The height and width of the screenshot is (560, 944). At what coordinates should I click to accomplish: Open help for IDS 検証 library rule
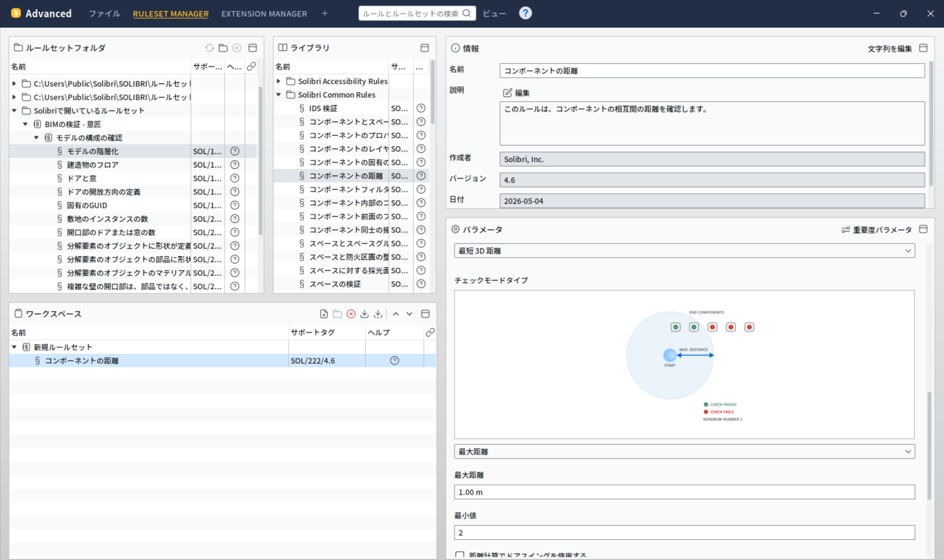coord(421,108)
